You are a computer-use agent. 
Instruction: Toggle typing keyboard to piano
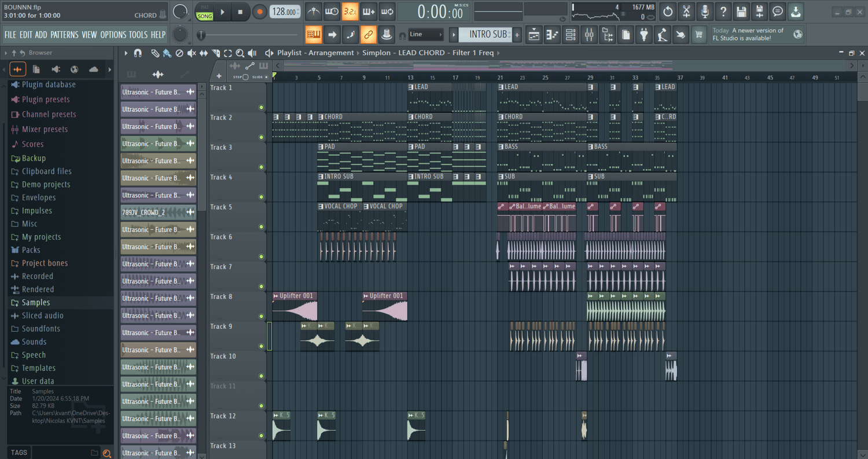pyautogui.click(x=313, y=35)
